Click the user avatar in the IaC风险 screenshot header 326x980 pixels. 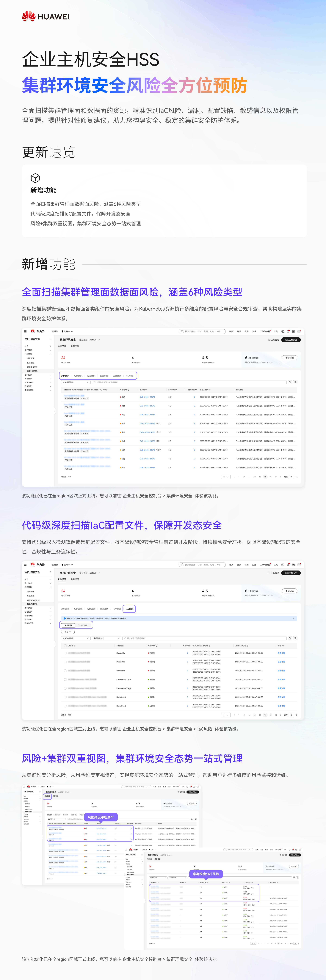(x=299, y=564)
